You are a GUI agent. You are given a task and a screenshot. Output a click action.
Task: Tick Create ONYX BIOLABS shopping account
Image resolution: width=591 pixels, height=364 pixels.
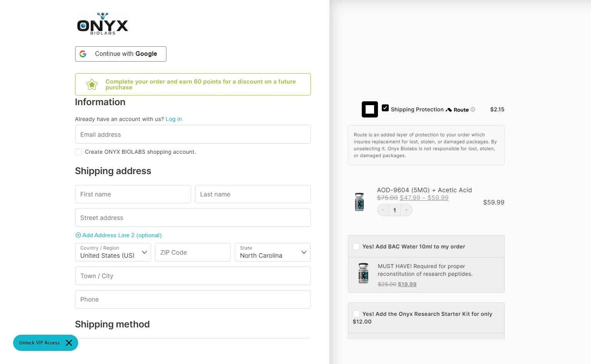79,152
